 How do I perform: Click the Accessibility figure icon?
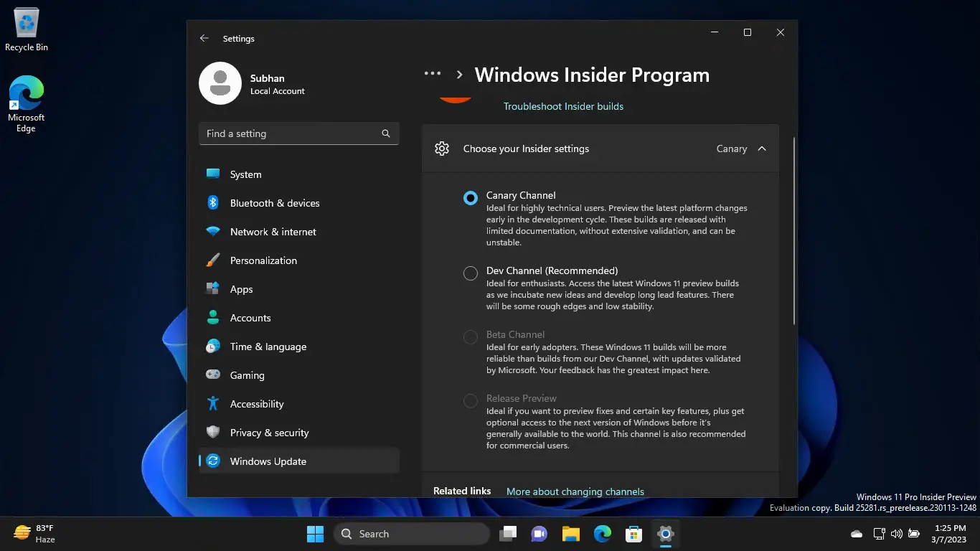[213, 403]
